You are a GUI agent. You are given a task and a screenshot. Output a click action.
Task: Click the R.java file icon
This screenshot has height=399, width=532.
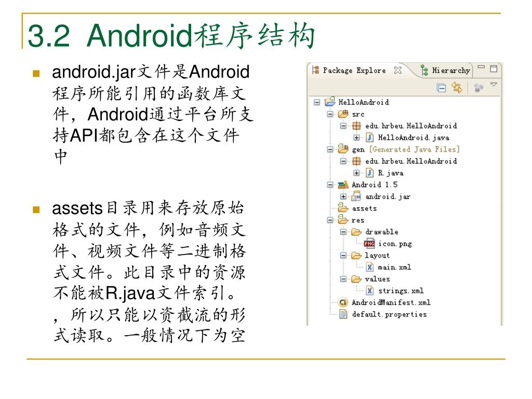(369, 173)
